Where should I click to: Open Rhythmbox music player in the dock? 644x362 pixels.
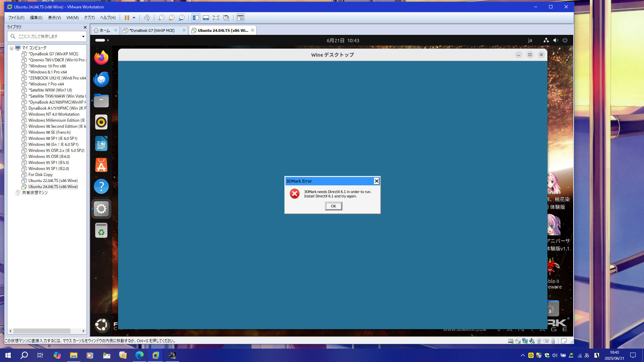101,122
